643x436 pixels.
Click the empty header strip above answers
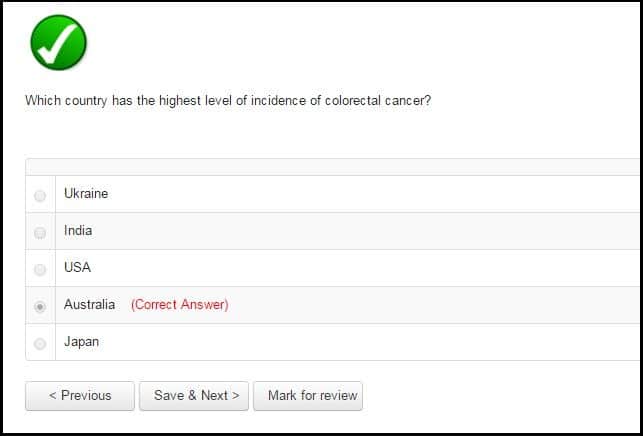[333, 167]
